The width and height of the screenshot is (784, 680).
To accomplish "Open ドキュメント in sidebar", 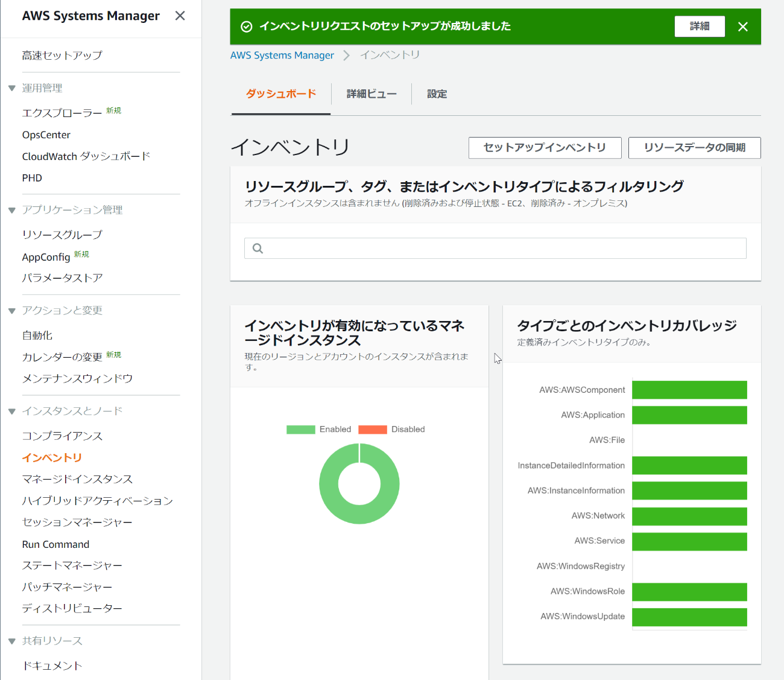I will [x=52, y=666].
